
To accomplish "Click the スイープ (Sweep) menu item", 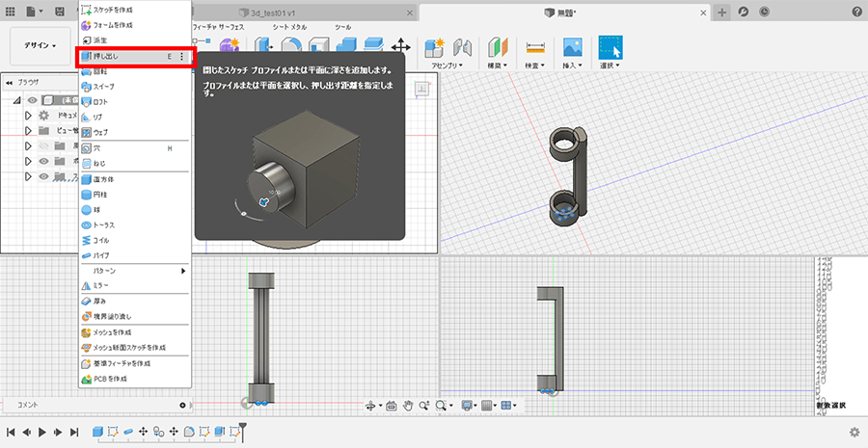I will point(104,87).
